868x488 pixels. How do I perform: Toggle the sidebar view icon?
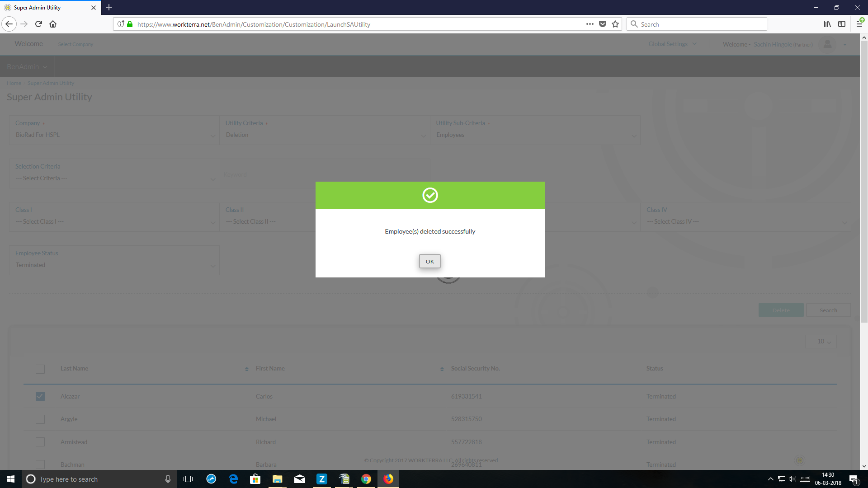point(842,24)
